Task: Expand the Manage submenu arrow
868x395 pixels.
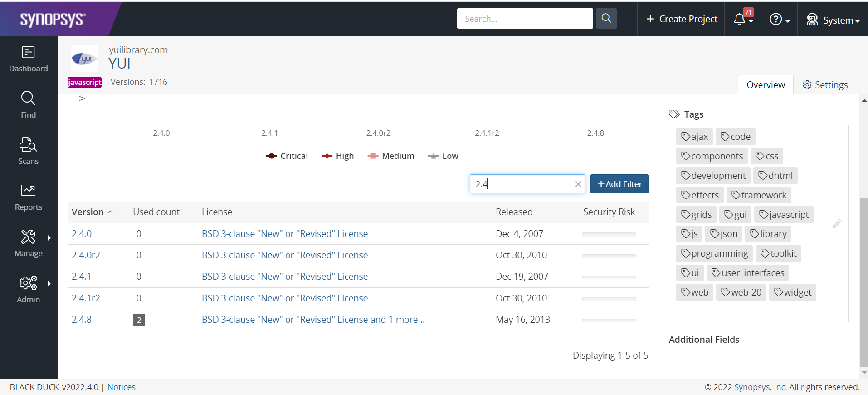Action: point(49,238)
